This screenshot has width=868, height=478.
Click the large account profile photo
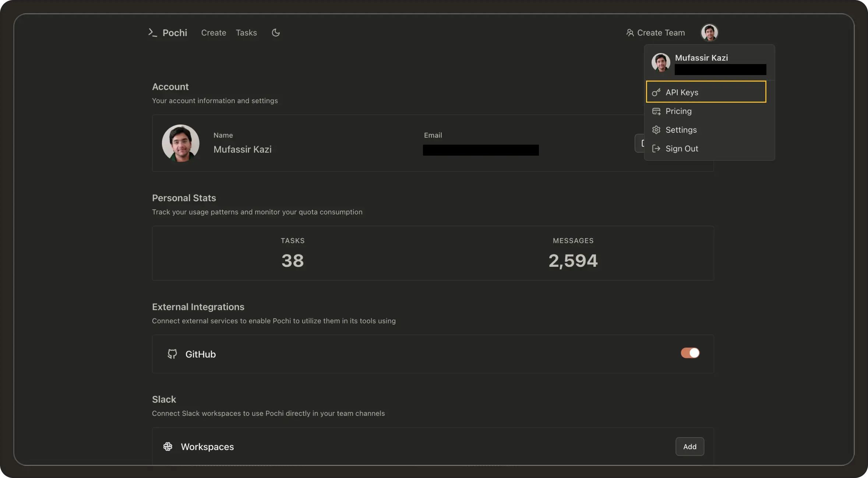[180, 143]
